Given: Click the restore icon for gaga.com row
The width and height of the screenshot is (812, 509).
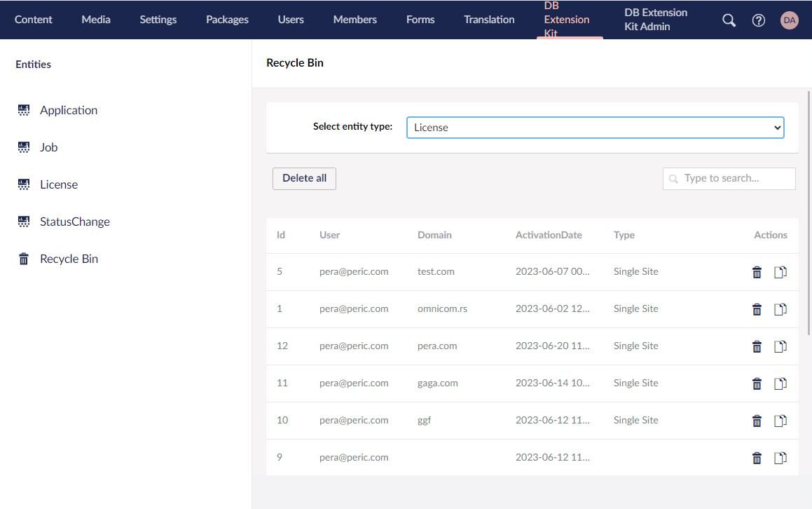Looking at the screenshot, I should click(x=780, y=384).
